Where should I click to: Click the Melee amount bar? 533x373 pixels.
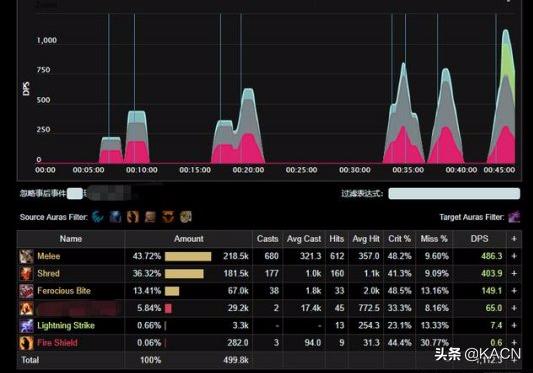[188, 256]
